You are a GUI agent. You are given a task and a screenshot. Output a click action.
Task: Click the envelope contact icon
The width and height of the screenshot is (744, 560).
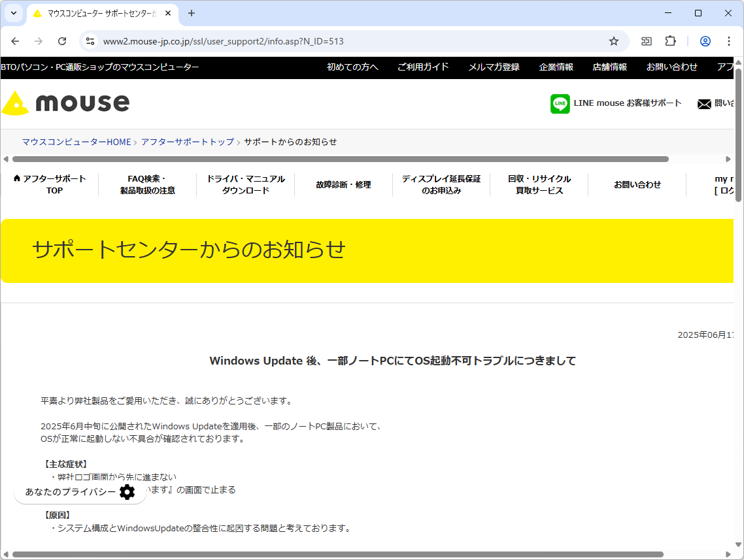[x=704, y=103]
